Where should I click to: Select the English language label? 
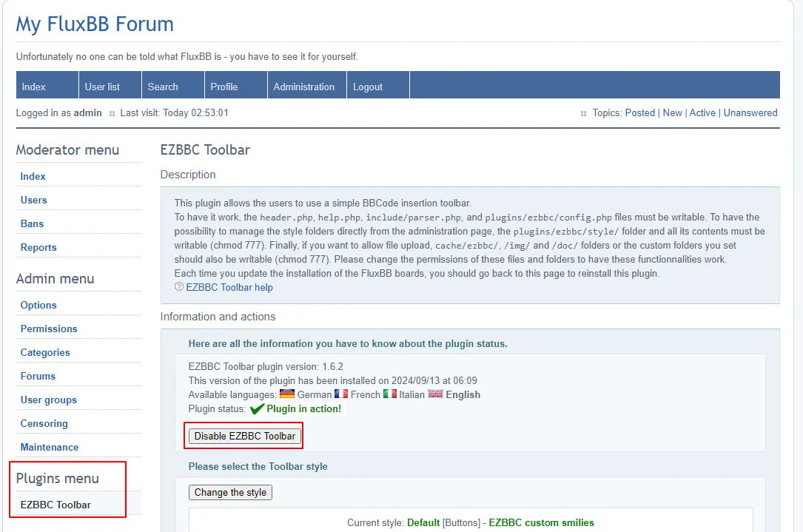(463, 395)
